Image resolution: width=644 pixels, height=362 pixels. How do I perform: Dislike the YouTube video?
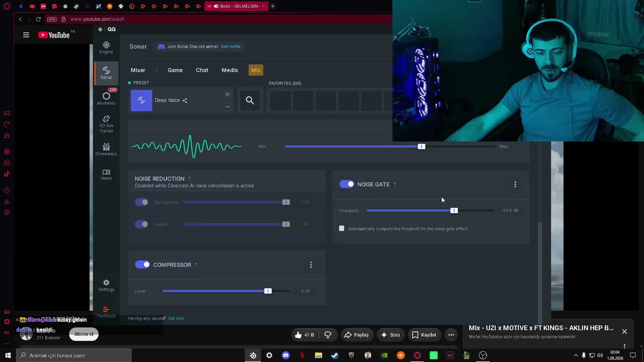point(328,335)
